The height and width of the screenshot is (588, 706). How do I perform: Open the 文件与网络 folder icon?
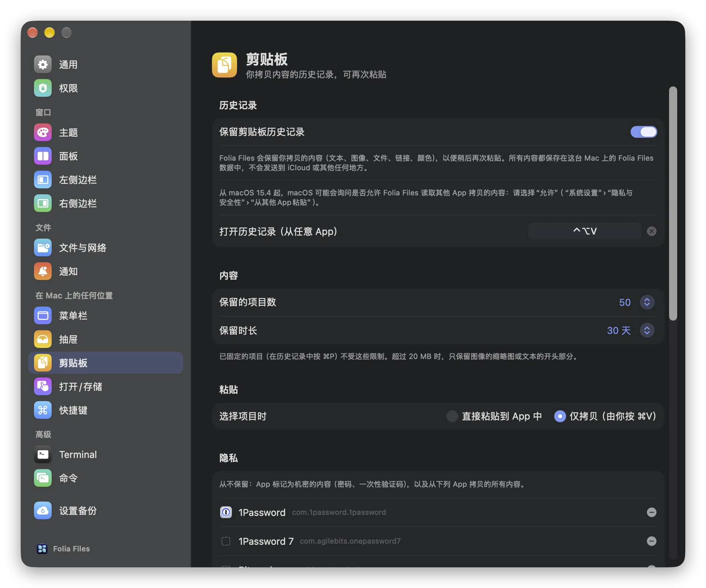click(x=43, y=248)
